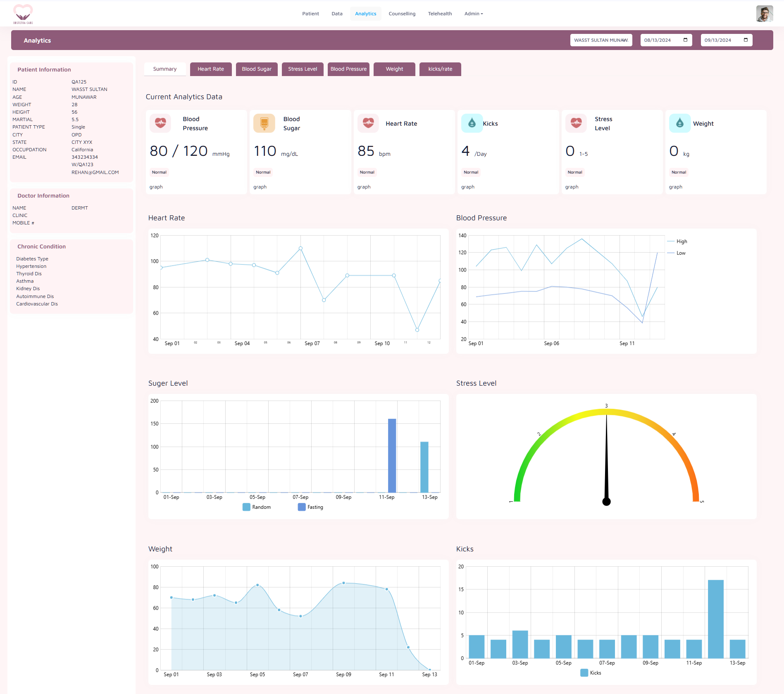Image resolution: width=784 pixels, height=694 pixels.
Task: Click the Blood Sugar card glucose icon
Action: [264, 123]
